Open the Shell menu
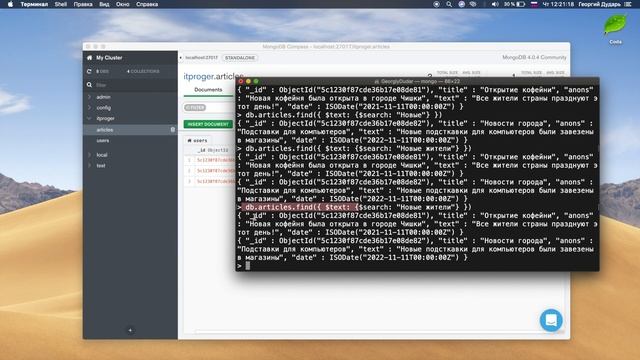Screen dimensions: 640x360 click(x=61, y=4)
